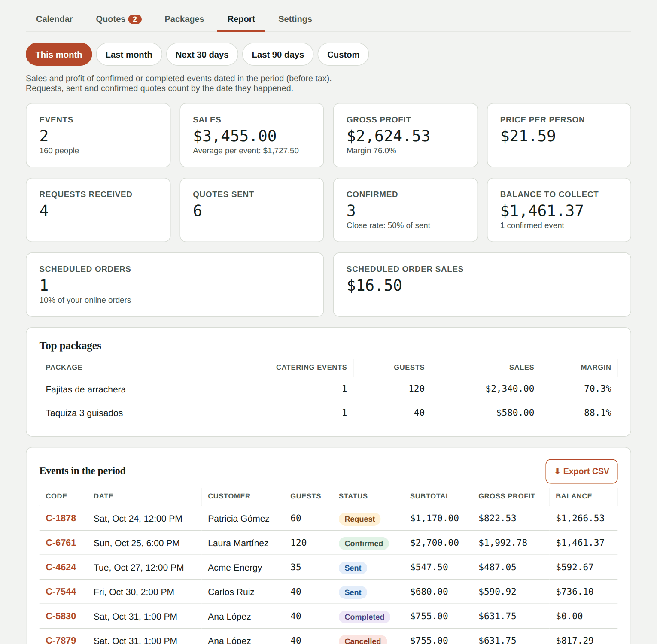
Task: Open event C-6761
Action: tap(61, 543)
